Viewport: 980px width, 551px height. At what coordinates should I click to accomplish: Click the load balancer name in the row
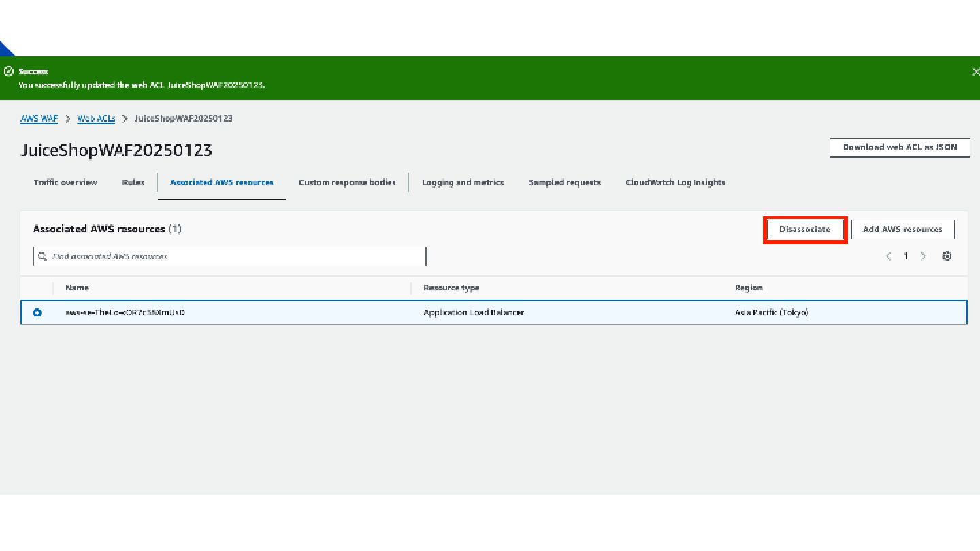(x=125, y=313)
